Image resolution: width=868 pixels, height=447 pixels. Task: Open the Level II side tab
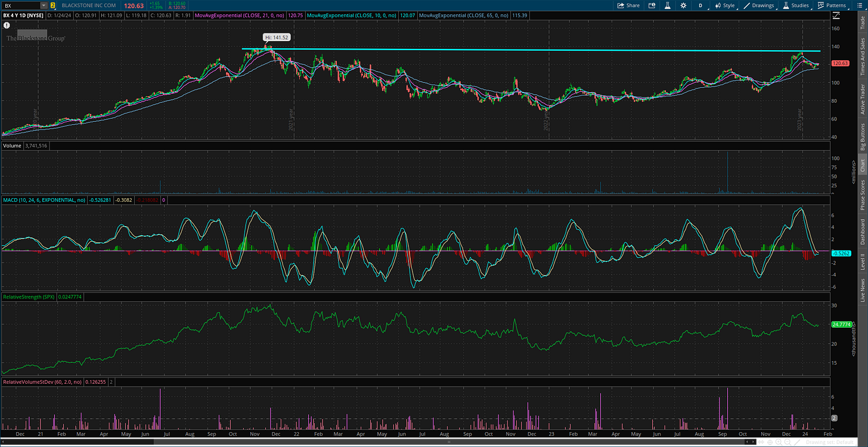(862, 261)
